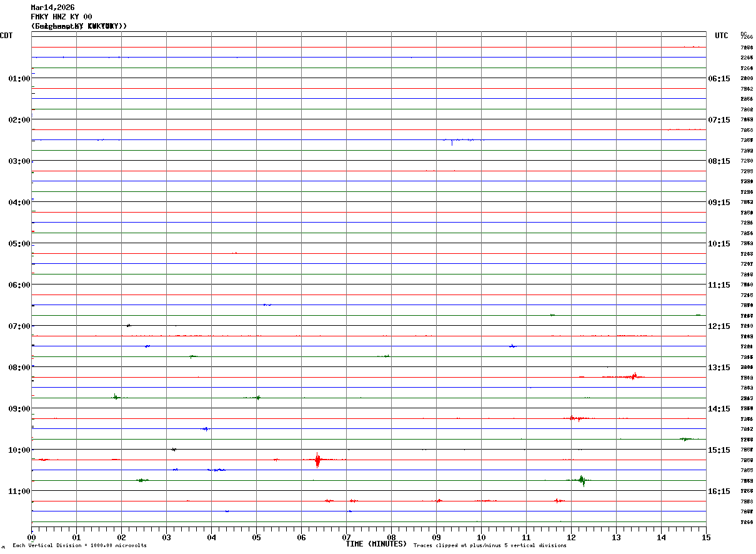Select the 04:00 CDT time label
This screenshot has width=756, height=554.
19,203
